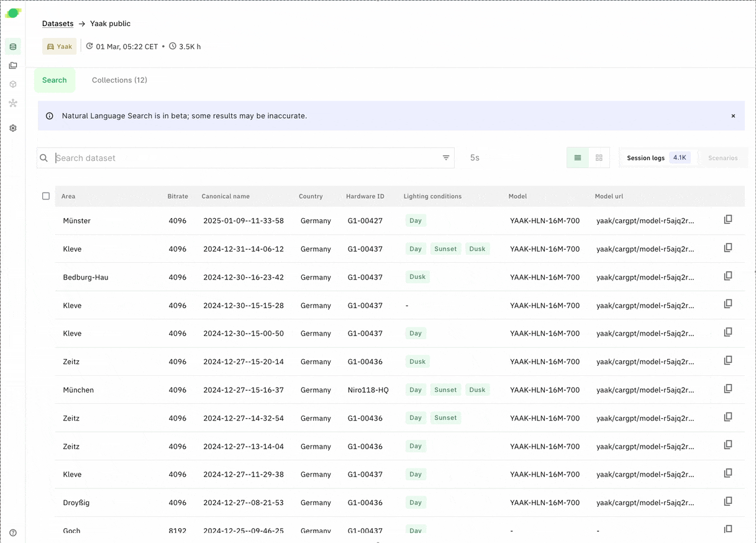Open the Collections (12) tab
This screenshot has width=756, height=543.
[119, 80]
